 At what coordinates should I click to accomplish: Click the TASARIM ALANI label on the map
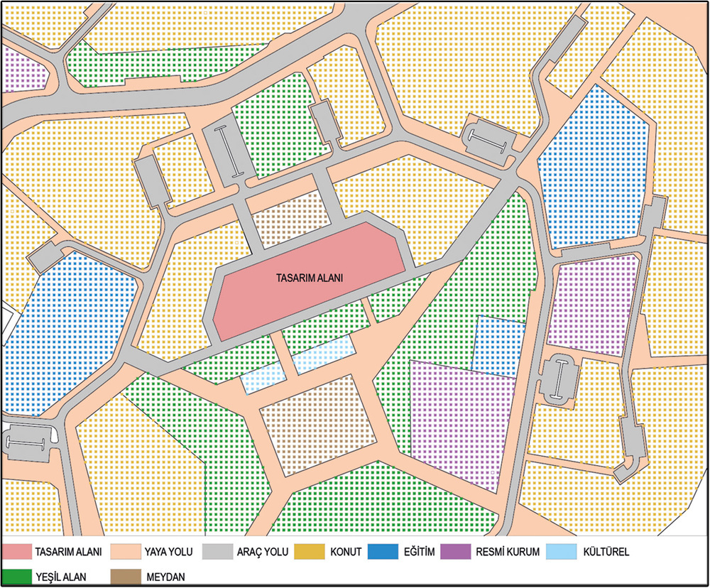click(x=310, y=278)
